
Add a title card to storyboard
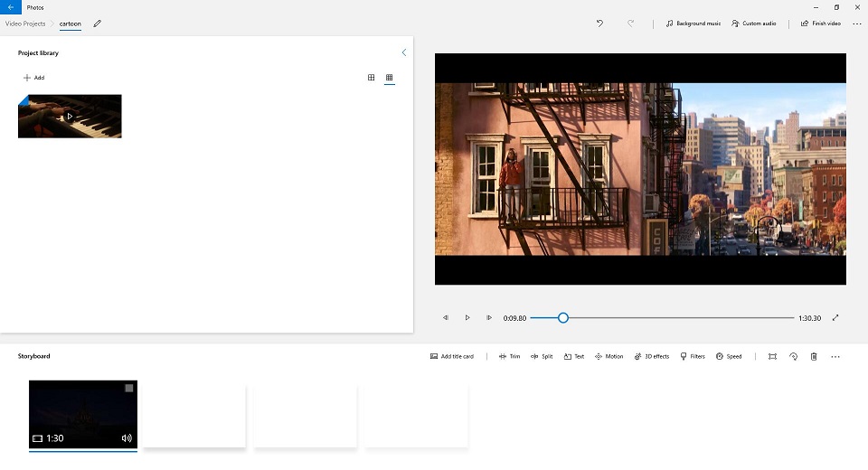tap(452, 356)
